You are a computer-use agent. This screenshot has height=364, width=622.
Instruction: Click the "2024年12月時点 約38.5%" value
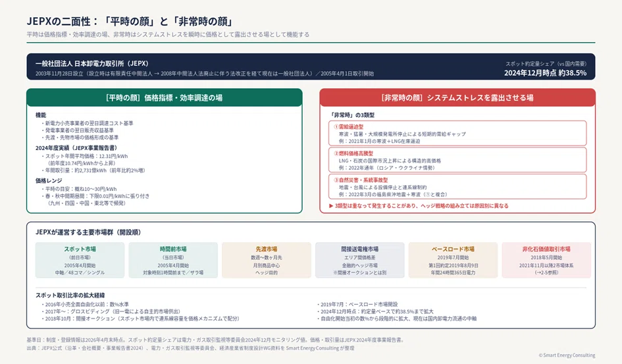[545, 73]
